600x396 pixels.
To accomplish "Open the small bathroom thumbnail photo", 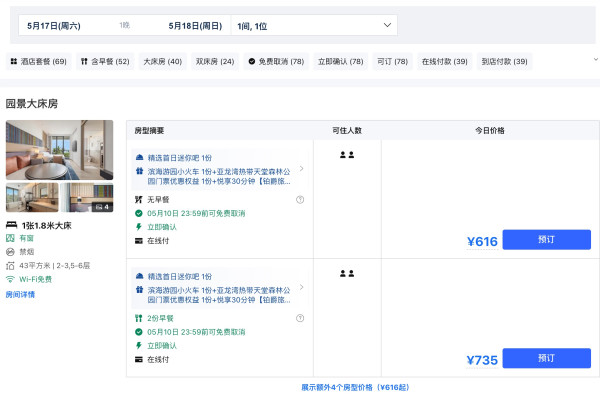I will click(32, 197).
